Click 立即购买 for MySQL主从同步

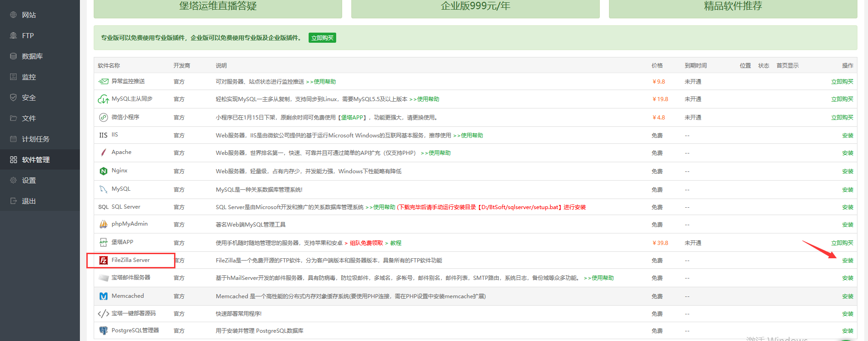tap(842, 99)
